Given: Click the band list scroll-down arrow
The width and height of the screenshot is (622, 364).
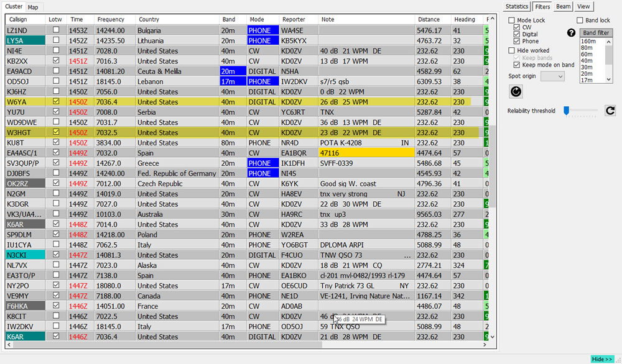Looking at the screenshot, I should (x=609, y=80).
